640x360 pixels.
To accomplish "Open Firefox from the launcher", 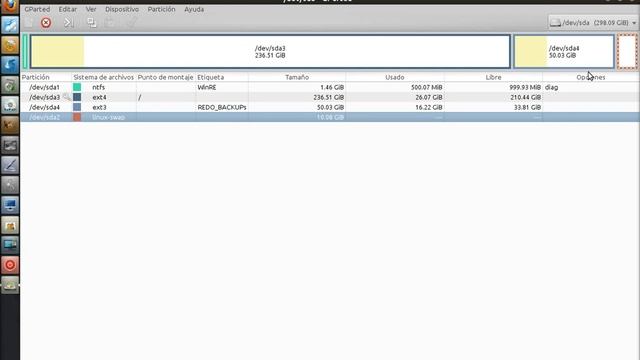I will (x=10, y=6).
